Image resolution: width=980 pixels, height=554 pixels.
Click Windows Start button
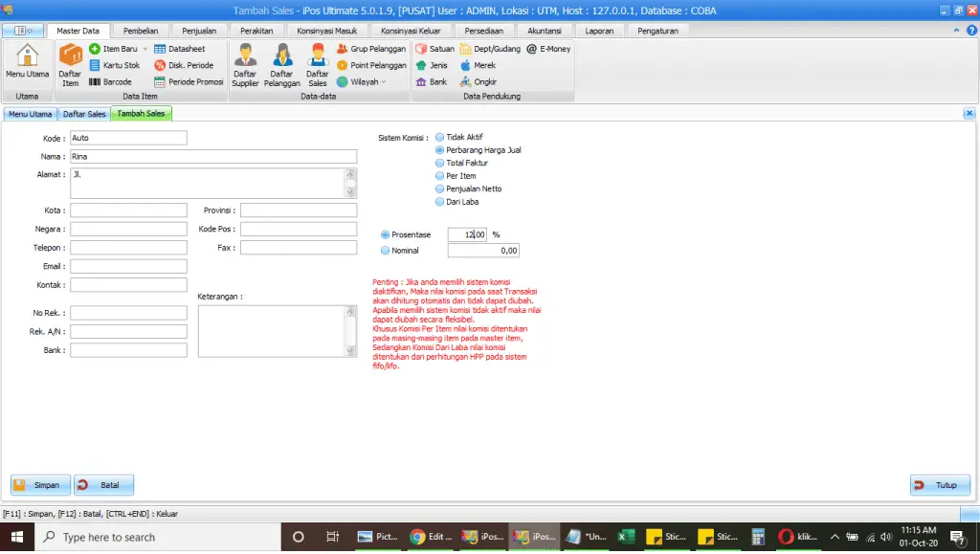coord(17,537)
